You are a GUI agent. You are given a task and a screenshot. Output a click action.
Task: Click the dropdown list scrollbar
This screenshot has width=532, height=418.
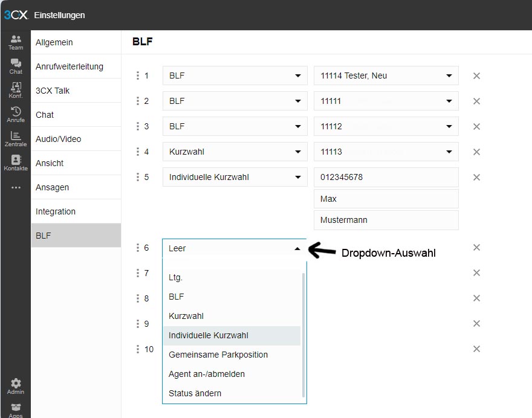tap(303, 335)
